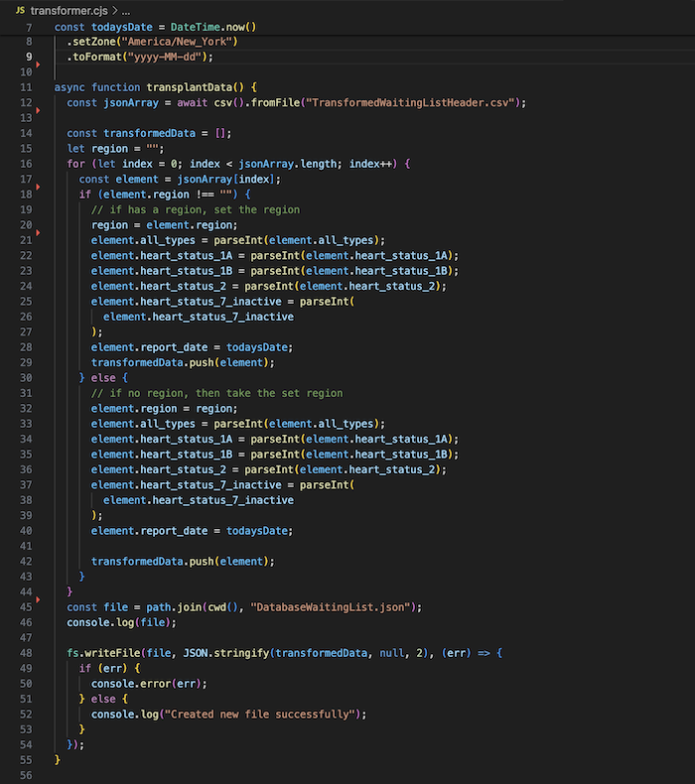Click the await keyword on line 12
Screen dimensions: 695x784
[x=193, y=103]
